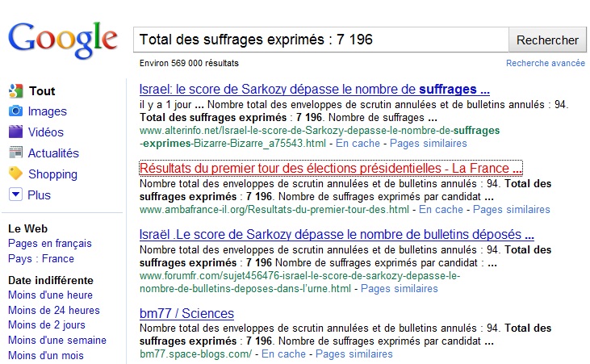Screen dimensions: 590x364
Task: Open the Shopping price tag icon
Action: click(15, 174)
